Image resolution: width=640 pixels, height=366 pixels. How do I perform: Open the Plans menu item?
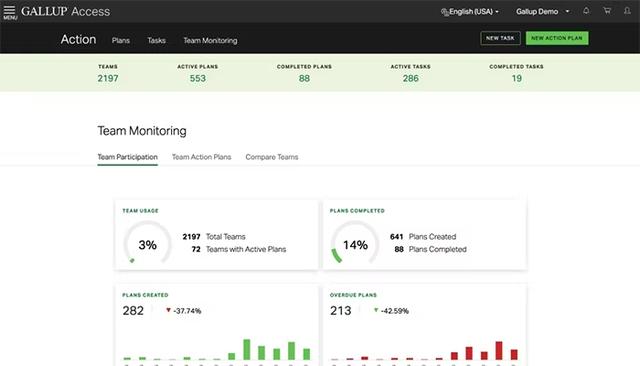tap(120, 40)
